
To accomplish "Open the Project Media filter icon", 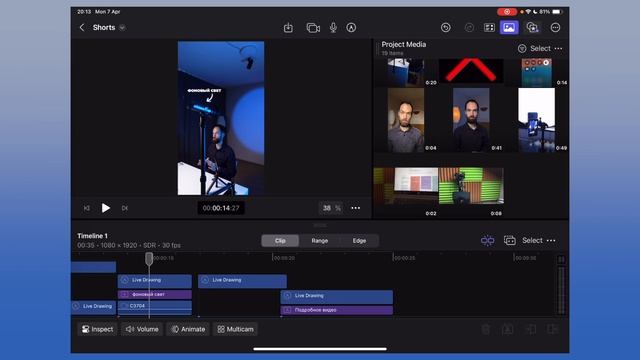I will [x=522, y=49].
